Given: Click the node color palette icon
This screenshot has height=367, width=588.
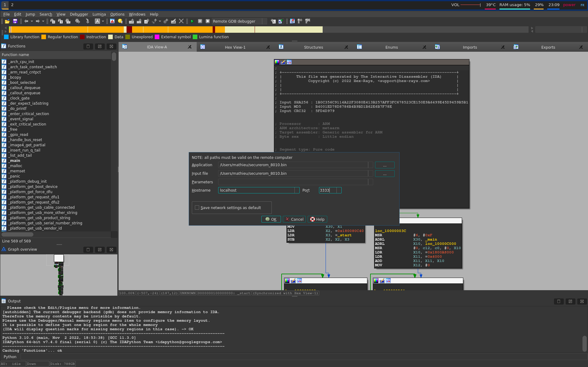Looking at the screenshot, I should point(277,62).
